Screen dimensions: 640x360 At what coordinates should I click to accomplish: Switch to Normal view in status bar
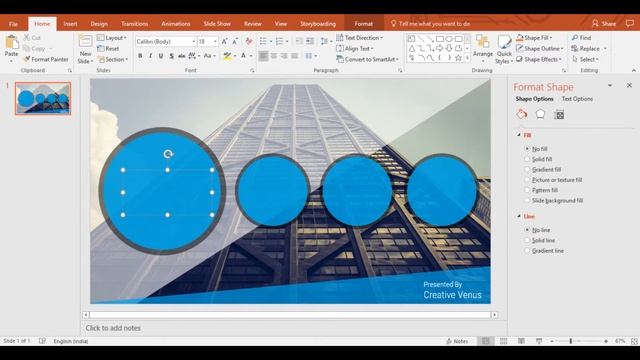tap(485, 341)
